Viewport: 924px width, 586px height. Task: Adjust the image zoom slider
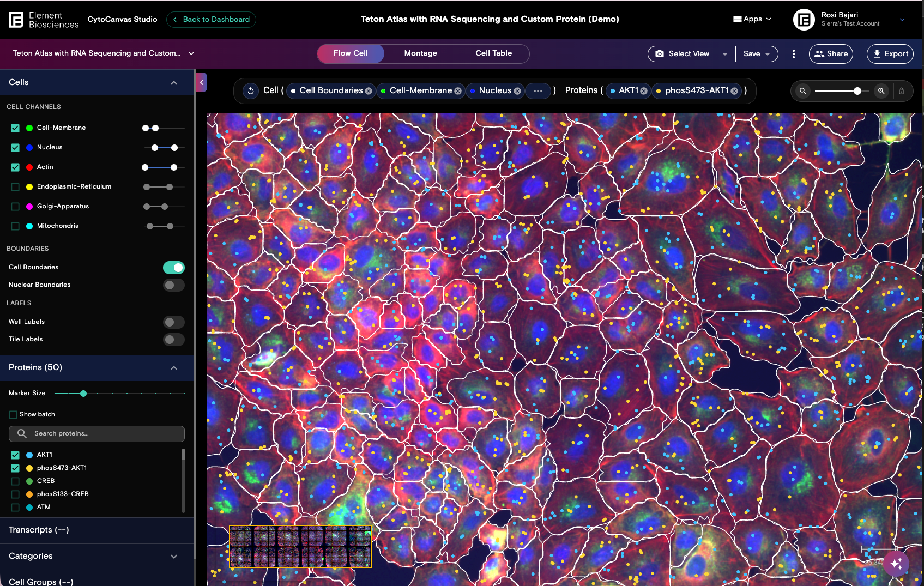click(842, 91)
